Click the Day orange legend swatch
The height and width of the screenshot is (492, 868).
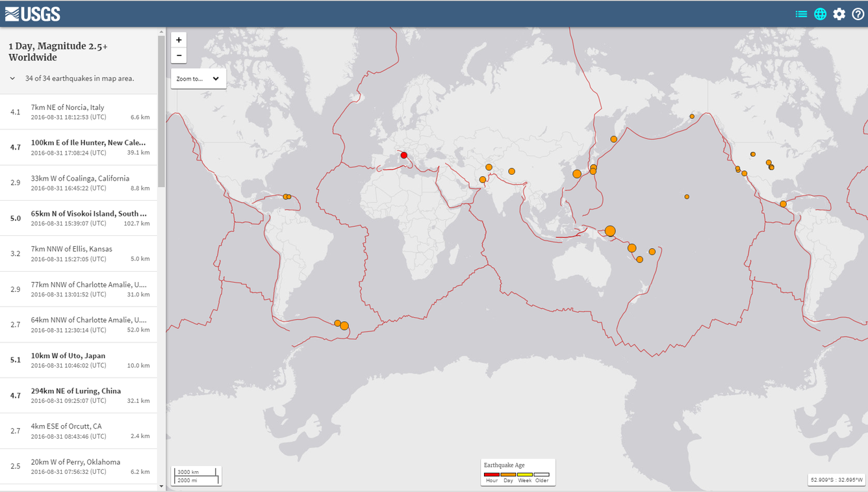[508, 475]
